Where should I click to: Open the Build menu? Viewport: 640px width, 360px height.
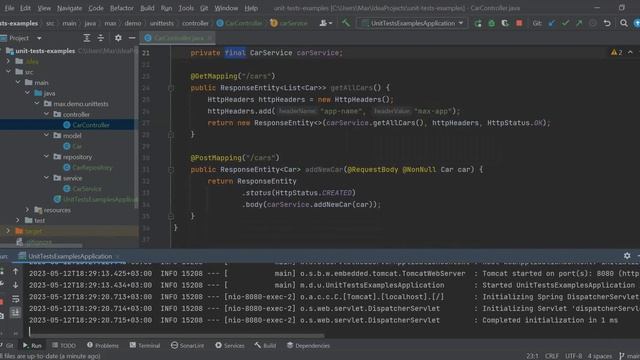[147, 8]
